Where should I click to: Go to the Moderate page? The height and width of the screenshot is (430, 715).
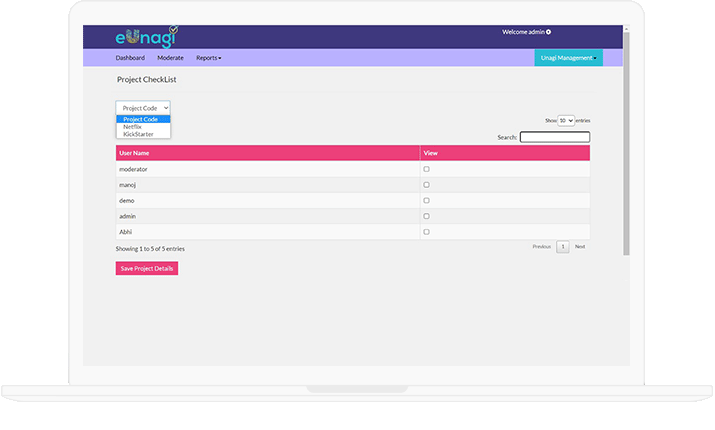[170, 58]
